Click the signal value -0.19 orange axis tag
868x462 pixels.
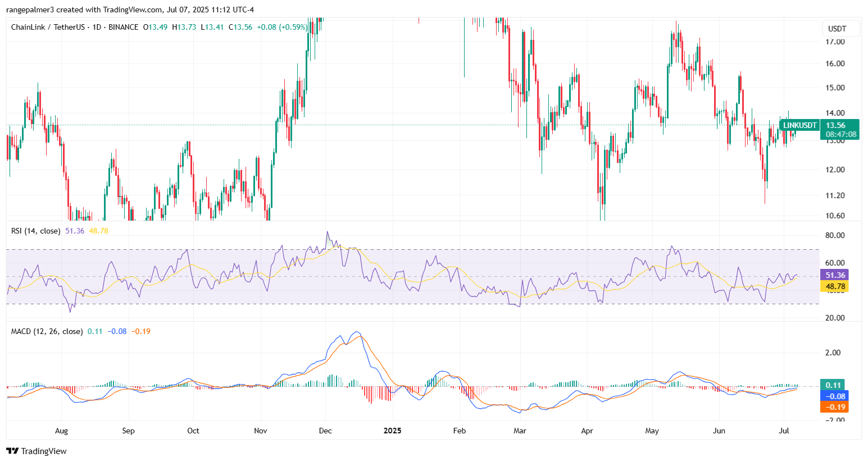[x=835, y=407]
